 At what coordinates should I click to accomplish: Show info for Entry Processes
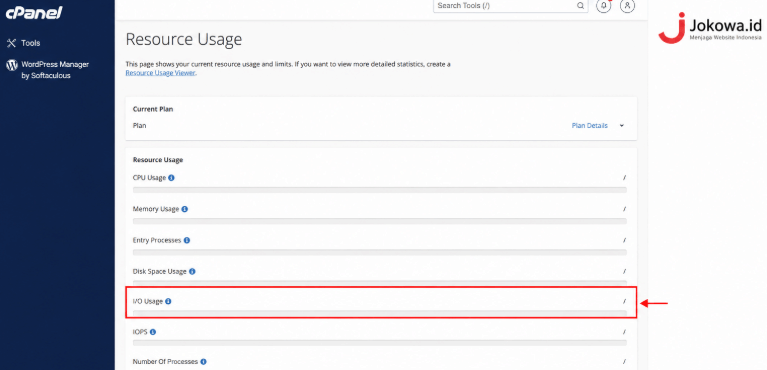[x=187, y=240]
